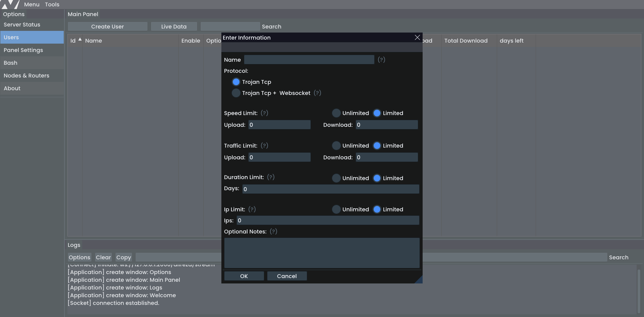Set Ip Limit to Unlimited
Screen dimensions: 644x317
pos(336,209)
